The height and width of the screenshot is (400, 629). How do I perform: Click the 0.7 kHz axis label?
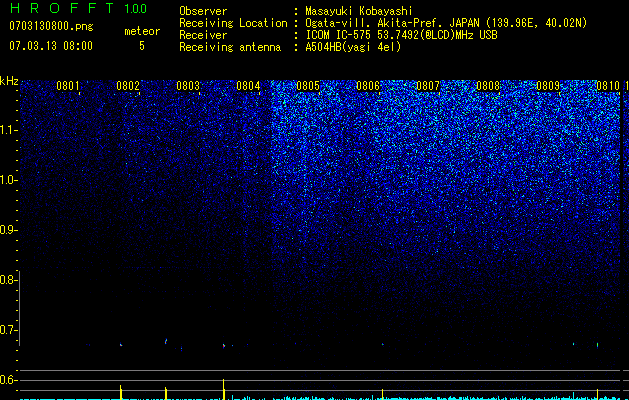pyautogui.click(x=8, y=330)
